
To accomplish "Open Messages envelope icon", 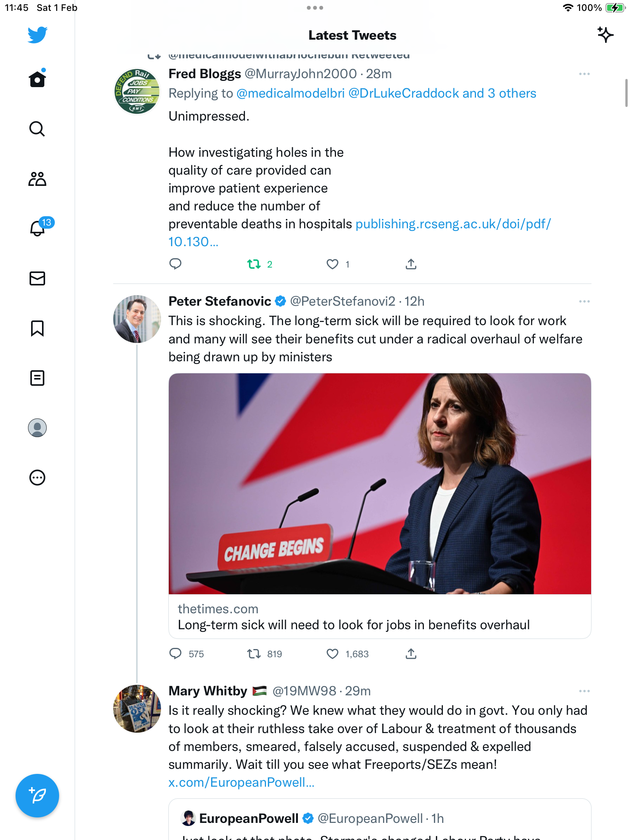I will coord(37,278).
